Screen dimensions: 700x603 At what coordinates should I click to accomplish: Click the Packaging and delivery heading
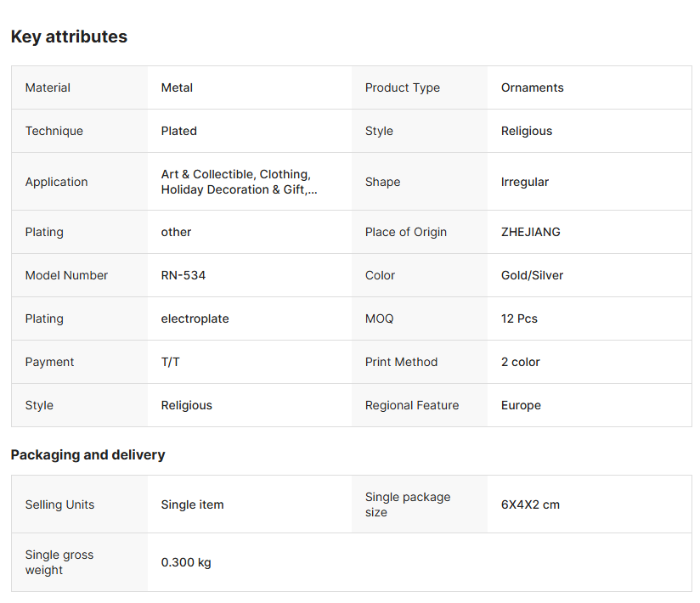[x=87, y=454]
